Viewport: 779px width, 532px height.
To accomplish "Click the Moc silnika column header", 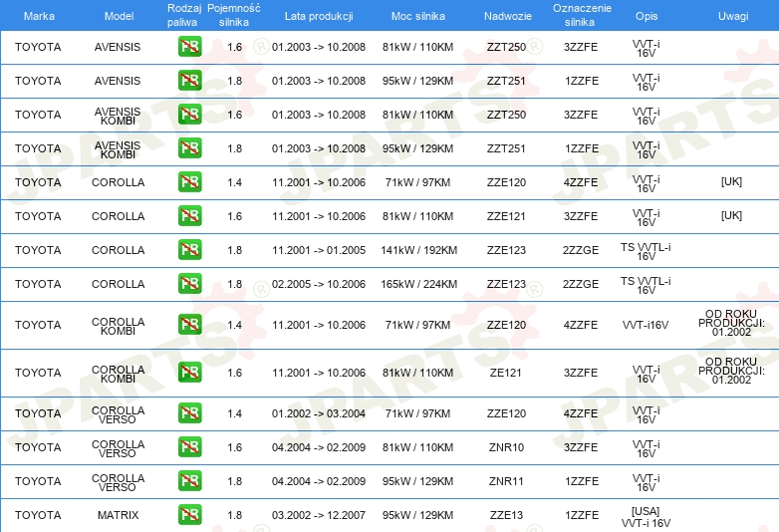I will click(x=417, y=16).
